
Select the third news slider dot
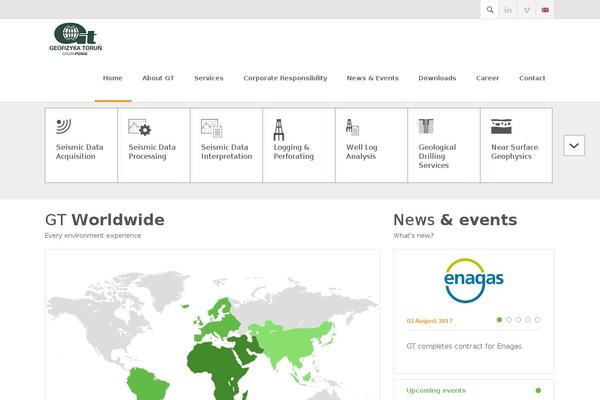[x=518, y=320]
